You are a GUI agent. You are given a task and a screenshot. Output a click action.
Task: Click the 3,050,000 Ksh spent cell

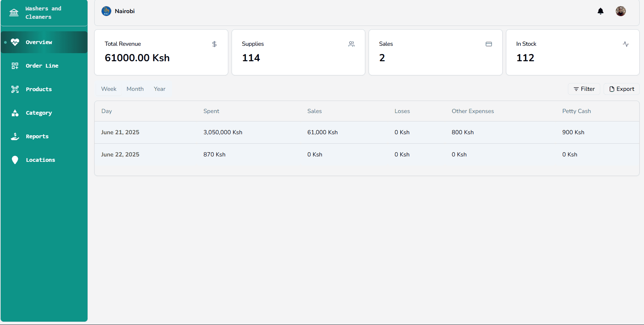223,132
